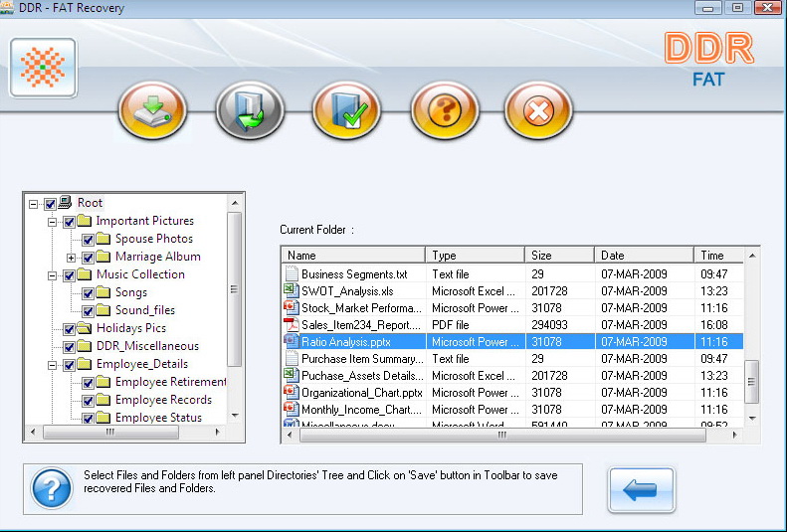Collapse the Employee_Details tree node
Viewport: 787px width, 532px height.
pos(52,365)
